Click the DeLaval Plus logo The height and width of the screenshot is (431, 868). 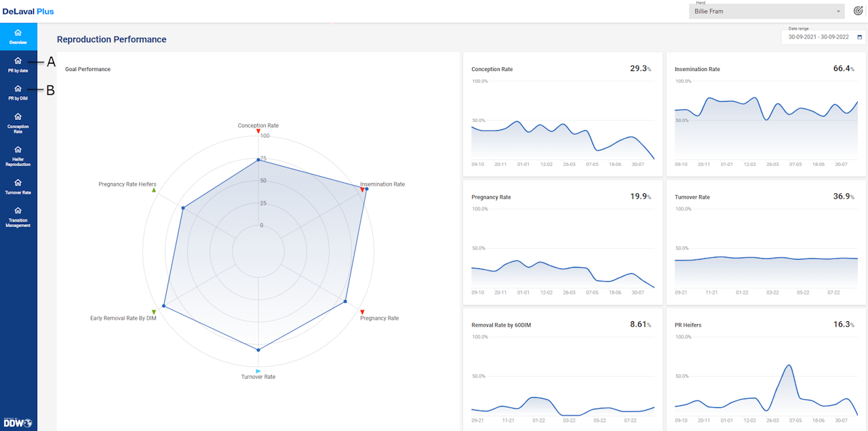coord(28,12)
